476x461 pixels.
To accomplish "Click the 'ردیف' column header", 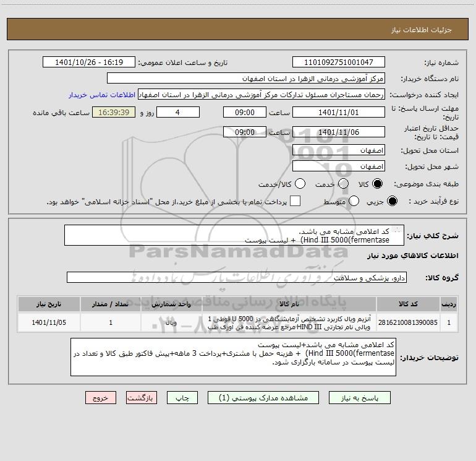I will 449,304.
